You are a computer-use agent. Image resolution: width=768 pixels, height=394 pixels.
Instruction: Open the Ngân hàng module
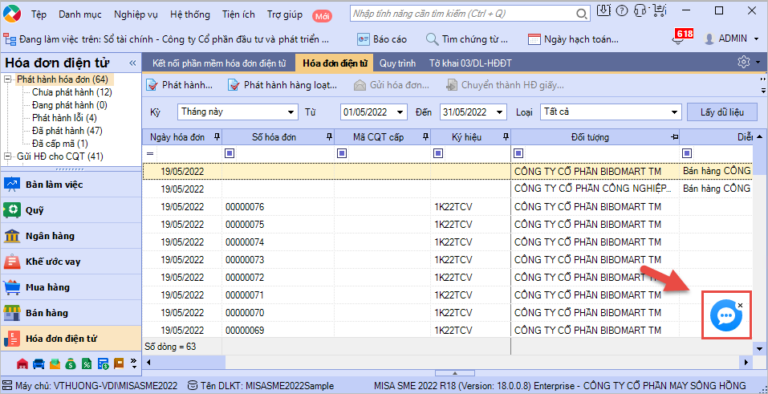(x=71, y=236)
